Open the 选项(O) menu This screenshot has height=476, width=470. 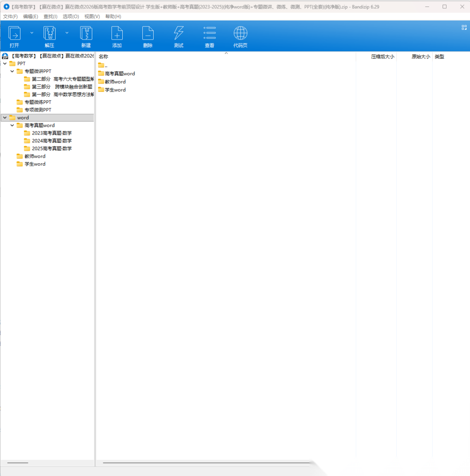[x=70, y=17]
